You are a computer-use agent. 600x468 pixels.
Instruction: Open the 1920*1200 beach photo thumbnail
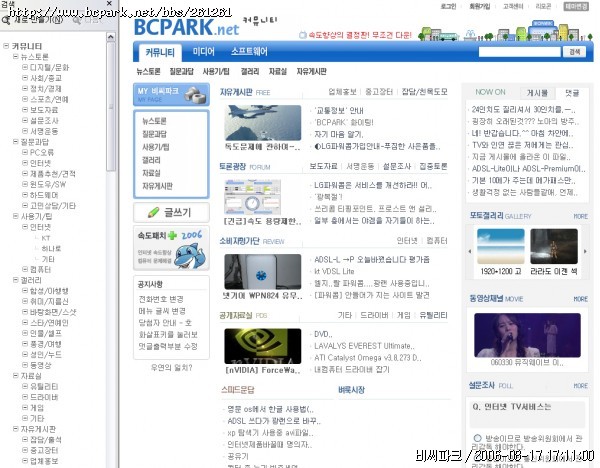[501, 246]
